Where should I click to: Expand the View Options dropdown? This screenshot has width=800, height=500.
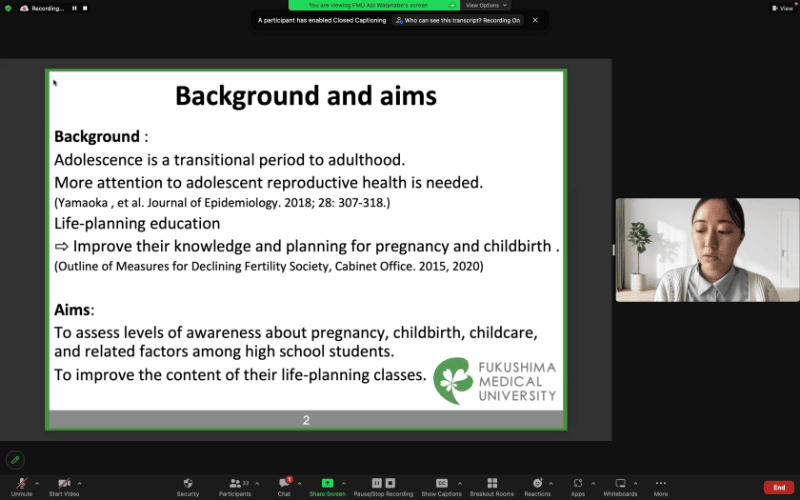(x=487, y=5)
